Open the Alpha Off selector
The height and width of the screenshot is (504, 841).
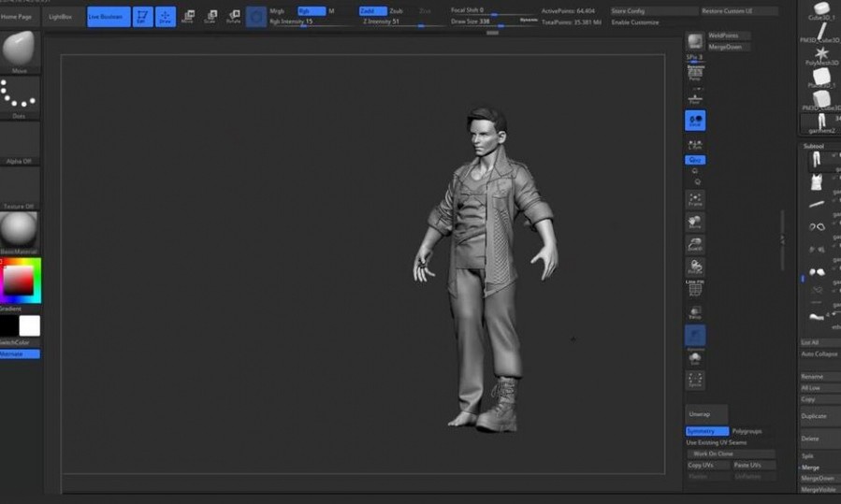click(20, 143)
